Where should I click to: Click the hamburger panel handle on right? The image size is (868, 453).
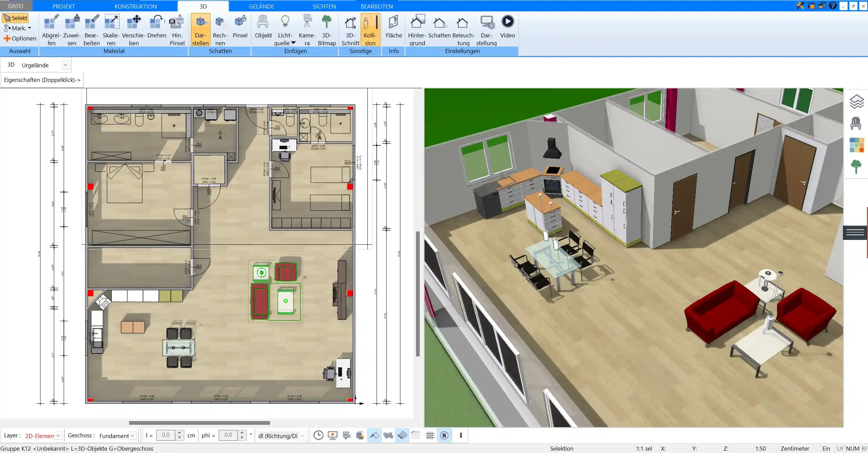tap(855, 232)
